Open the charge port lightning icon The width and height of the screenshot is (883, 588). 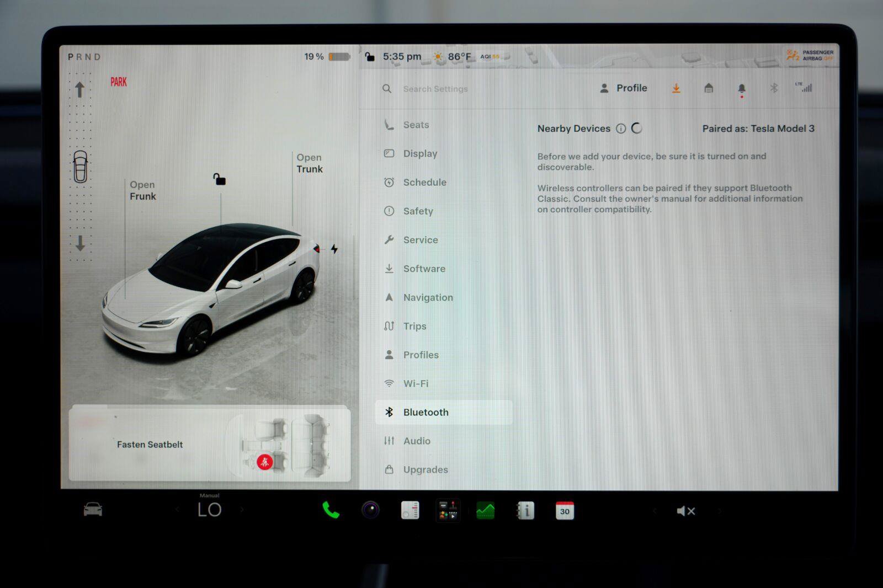(334, 249)
